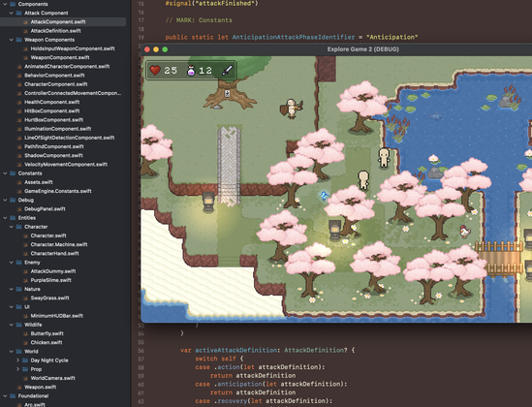Image resolution: width=532 pixels, height=407 pixels.
Task: Open GameEngine.Constants.swift
Action: tap(58, 191)
